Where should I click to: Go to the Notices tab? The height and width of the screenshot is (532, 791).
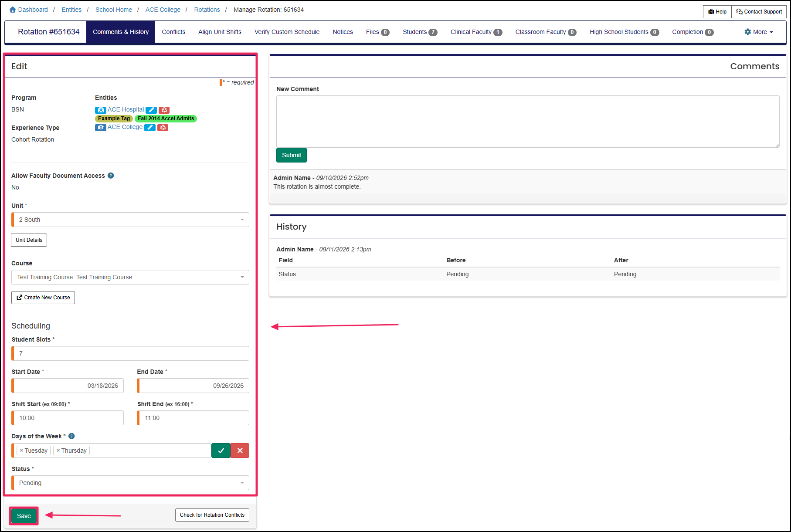(343, 32)
